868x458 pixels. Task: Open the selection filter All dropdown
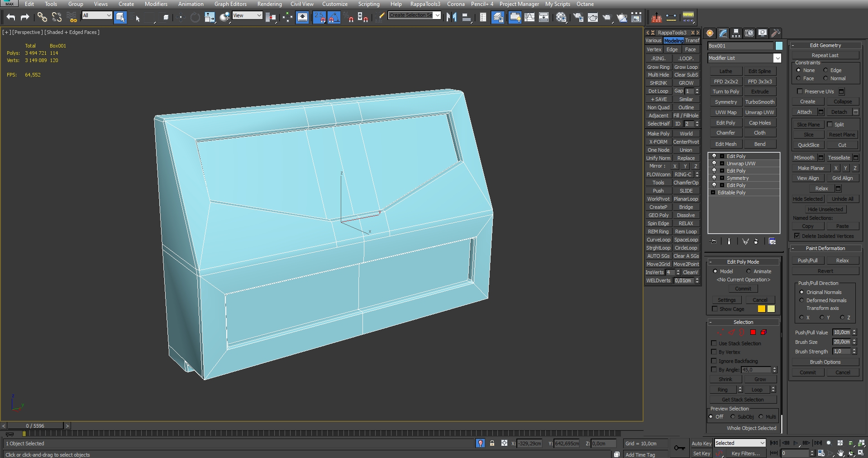97,15
